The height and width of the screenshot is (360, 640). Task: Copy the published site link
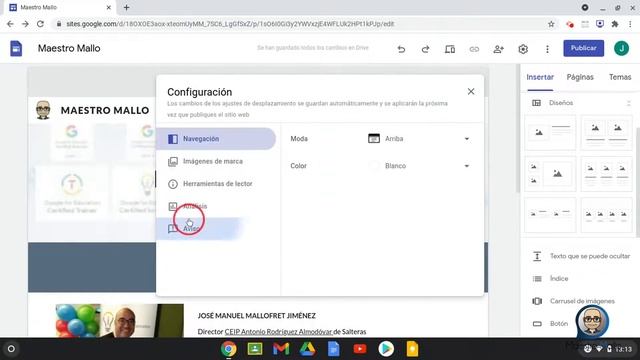coord(474,49)
